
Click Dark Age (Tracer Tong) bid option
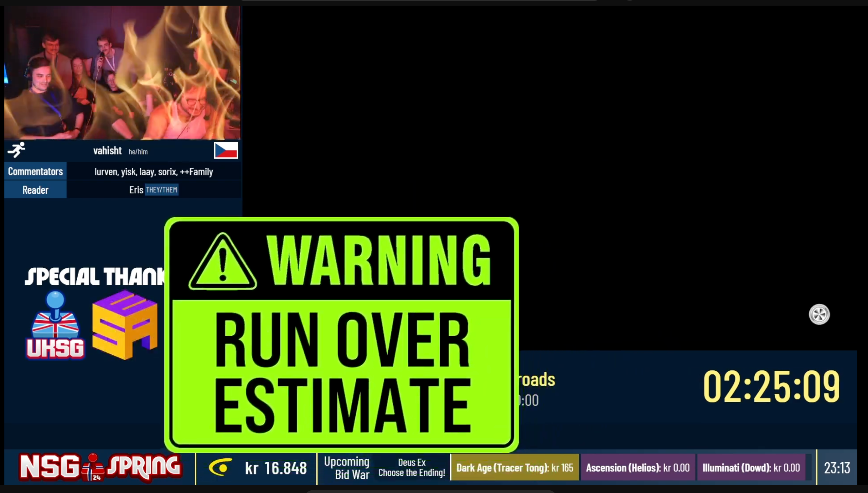click(514, 468)
